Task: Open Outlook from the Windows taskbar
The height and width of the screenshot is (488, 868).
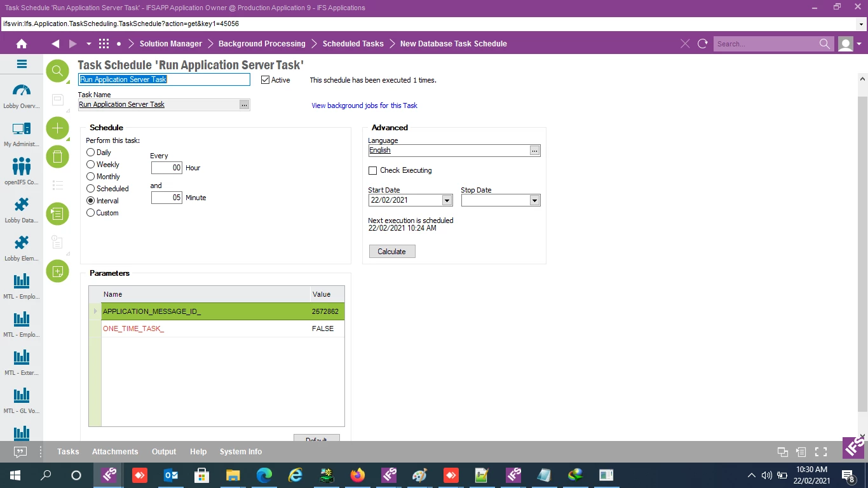Action: 171,475
